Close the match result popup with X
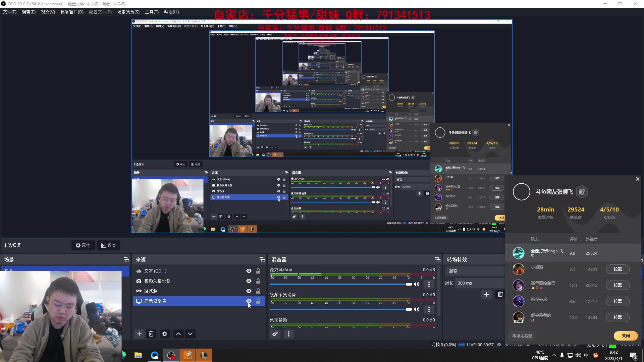The image size is (644, 362). tap(638, 179)
